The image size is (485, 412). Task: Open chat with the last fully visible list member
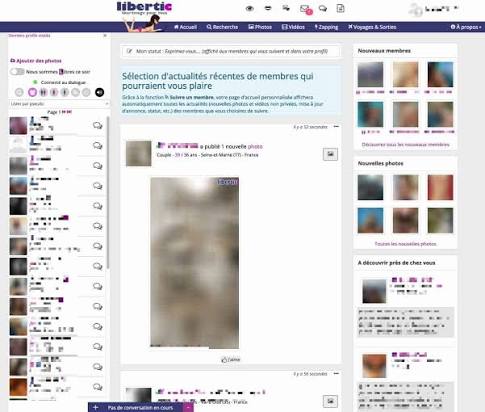(x=97, y=387)
